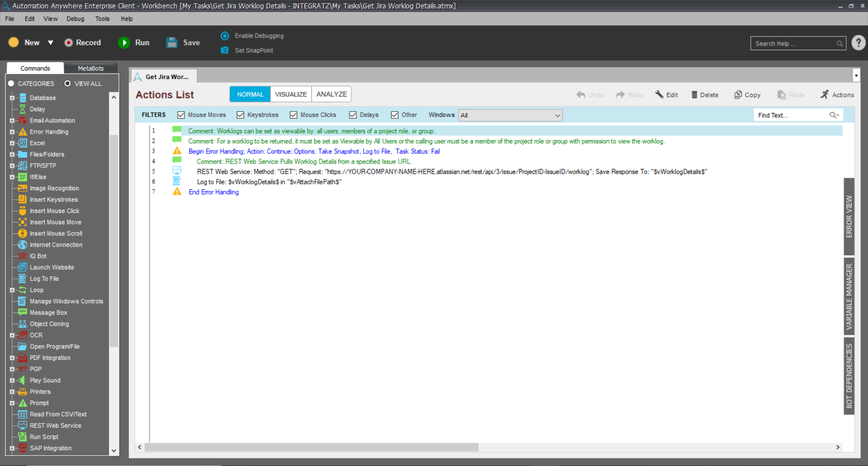
Task: Click the Set SnapPoint camera icon
Action: tap(225, 50)
